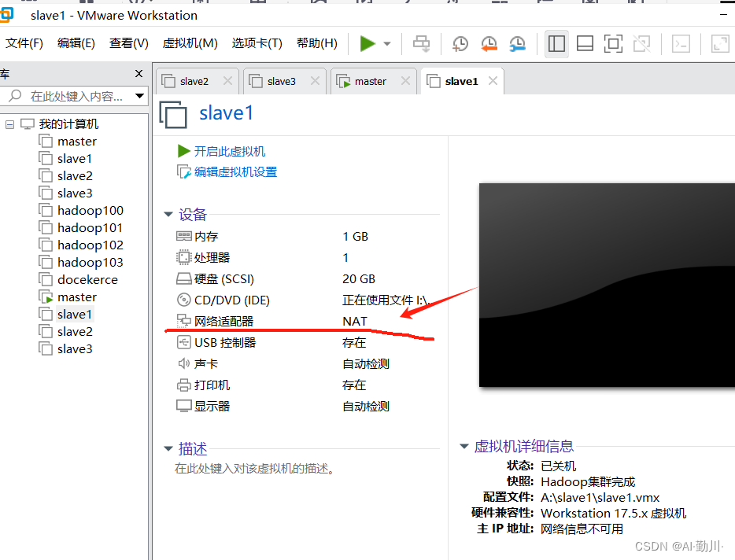735x560 pixels.
Task: Open the 选项卡(T) menu
Action: coord(257,43)
